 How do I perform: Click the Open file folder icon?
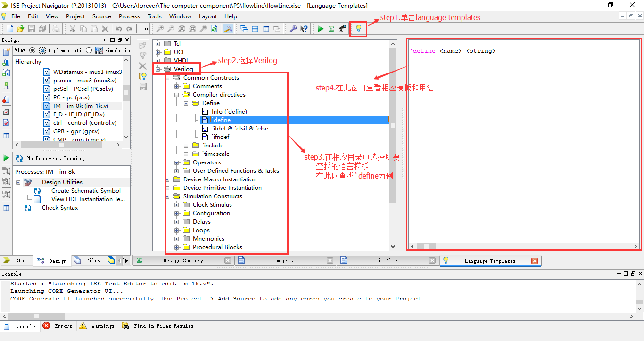tap(20, 29)
